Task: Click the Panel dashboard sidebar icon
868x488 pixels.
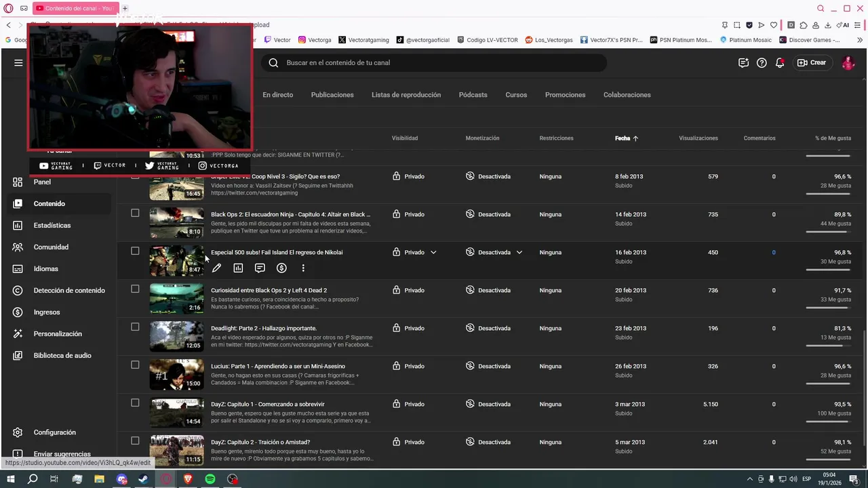Action: click(18, 182)
